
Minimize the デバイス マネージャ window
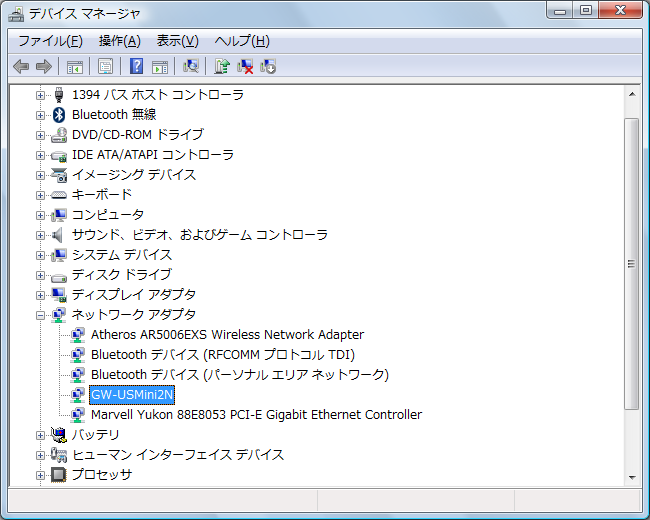560,10
